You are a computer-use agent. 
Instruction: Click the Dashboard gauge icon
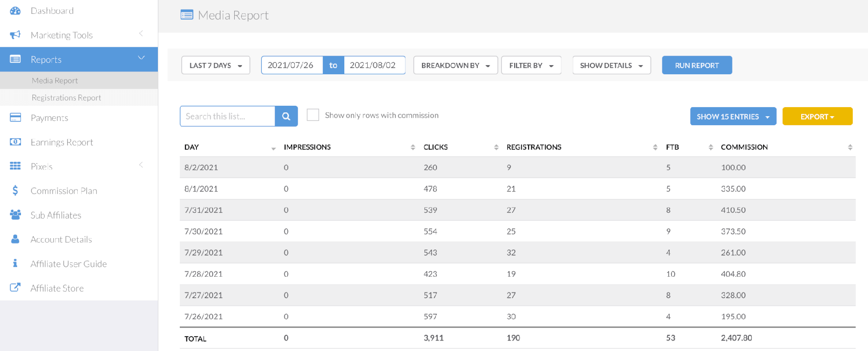[x=15, y=10]
